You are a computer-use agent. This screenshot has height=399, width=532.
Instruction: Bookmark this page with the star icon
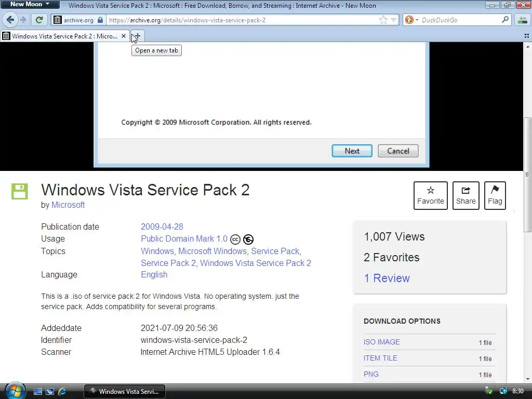click(x=383, y=20)
